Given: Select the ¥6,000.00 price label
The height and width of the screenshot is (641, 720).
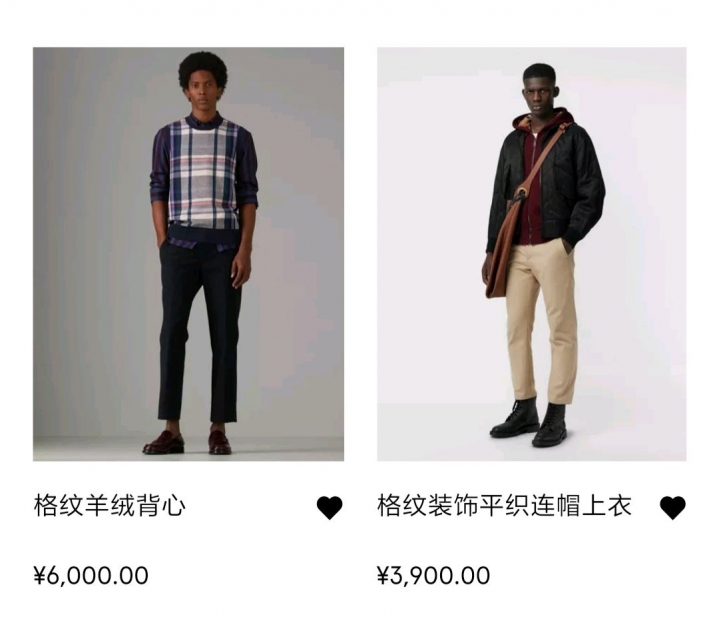Looking at the screenshot, I should click(x=91, y=576).
